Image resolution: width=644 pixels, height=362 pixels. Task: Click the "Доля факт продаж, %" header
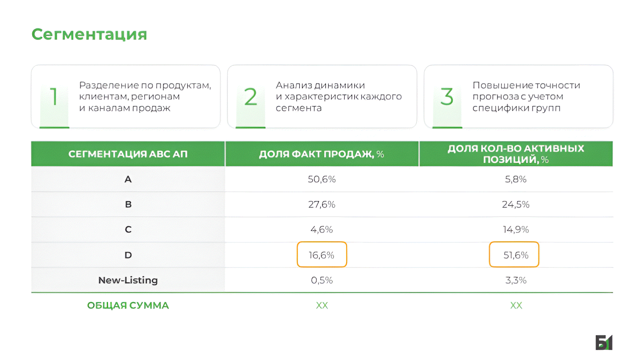click(x=321, y=154)
